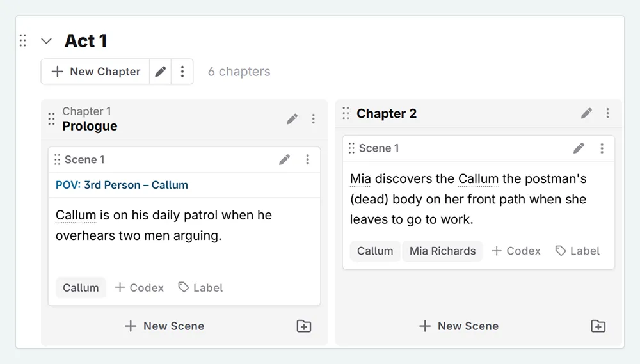640x364 pixels.
Task: Click the add-folder icon under Chapter 2
Action: pos(598,326)
